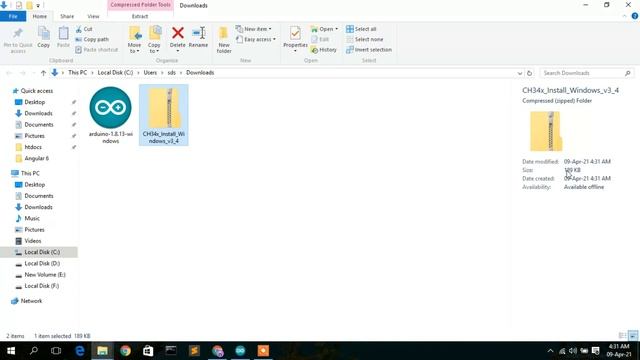Create a New folder

(224, 40)
